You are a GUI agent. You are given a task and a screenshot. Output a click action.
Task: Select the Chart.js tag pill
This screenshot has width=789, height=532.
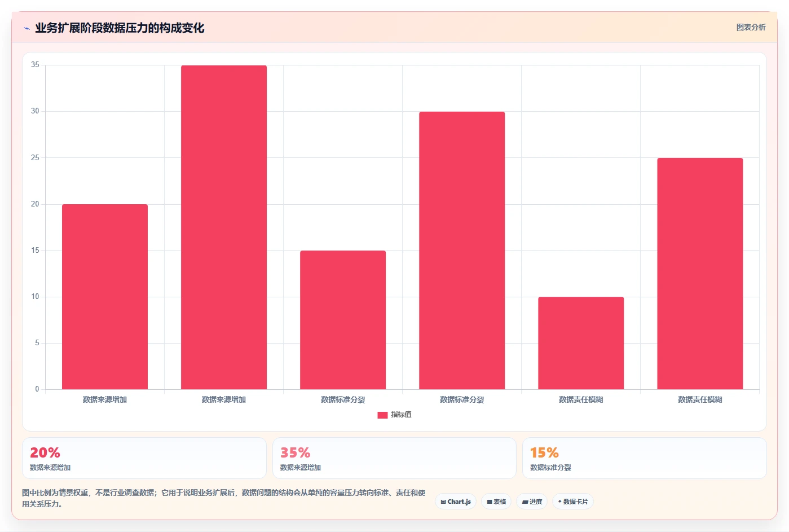pyautogui.click(x=456, y=502)
